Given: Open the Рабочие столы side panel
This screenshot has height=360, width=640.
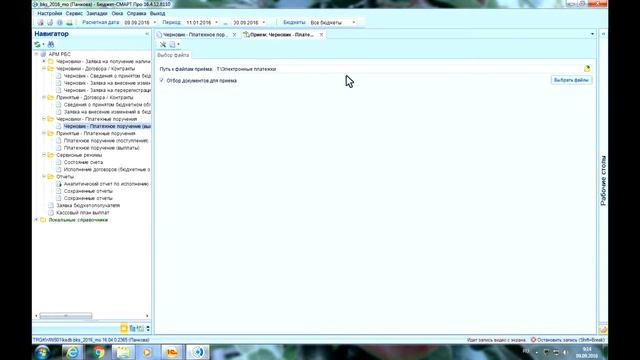Looking at the screenshot, I should point(603,180).
